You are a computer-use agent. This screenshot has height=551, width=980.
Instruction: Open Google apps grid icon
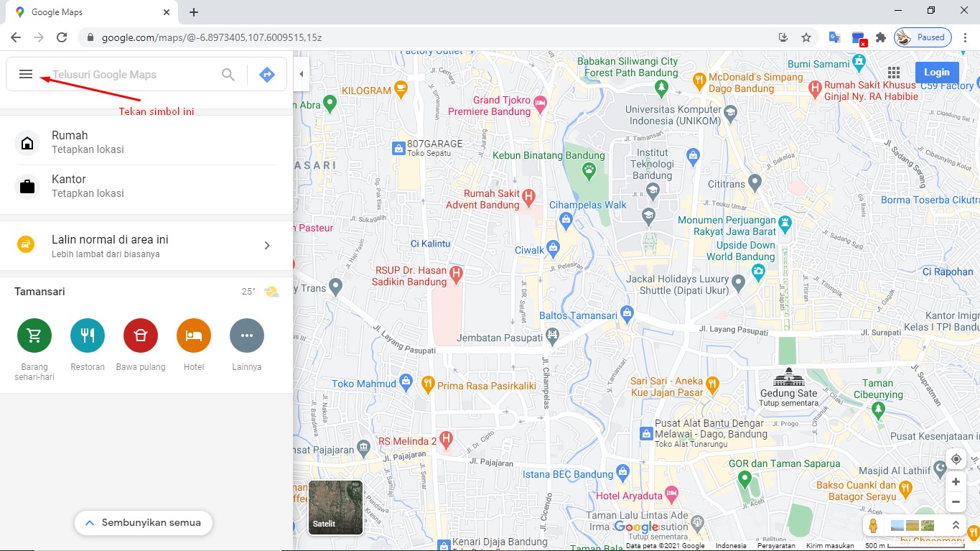(894, 73)
